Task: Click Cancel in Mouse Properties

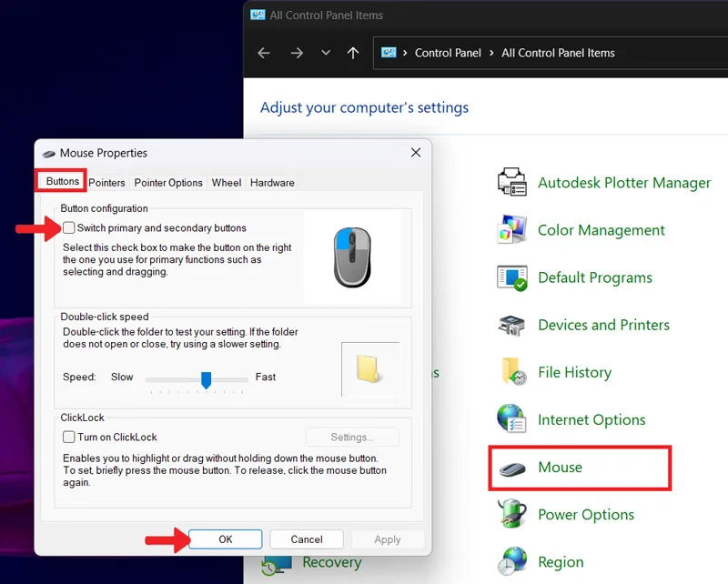Action: (x=307, y=539)
